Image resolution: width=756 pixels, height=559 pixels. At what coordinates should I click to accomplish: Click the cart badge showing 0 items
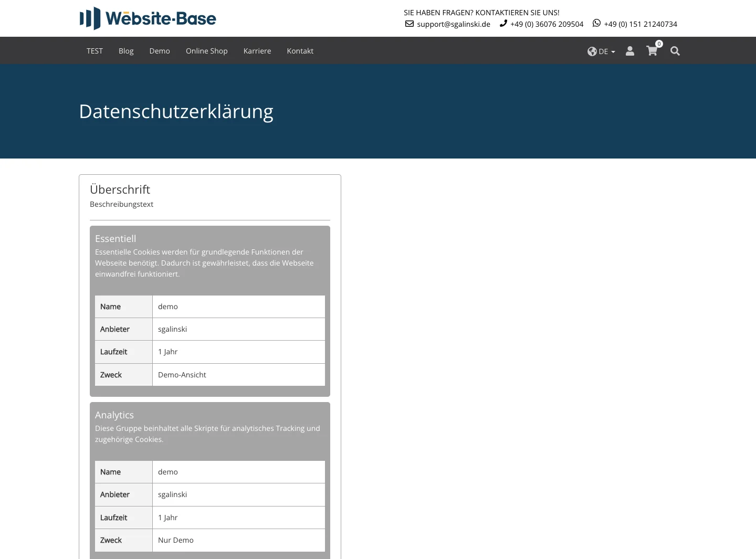(659, 44)
